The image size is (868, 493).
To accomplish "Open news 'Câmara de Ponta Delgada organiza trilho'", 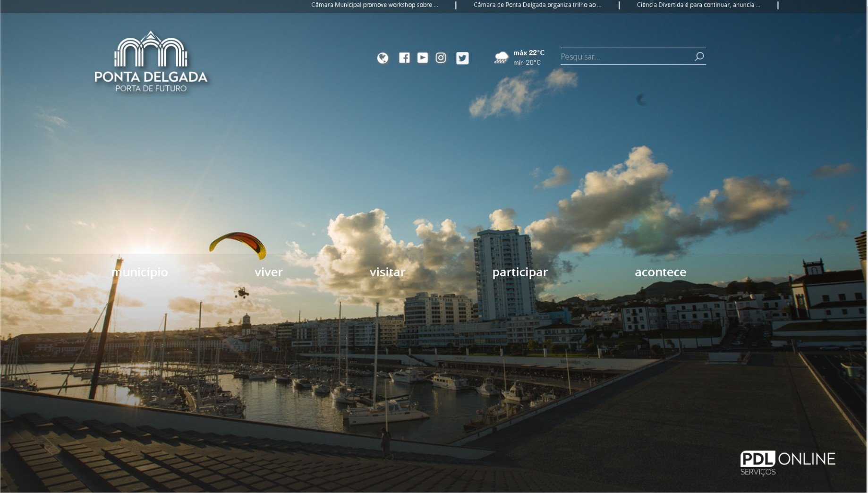I will pyautogui.click(x=537, y=5).
